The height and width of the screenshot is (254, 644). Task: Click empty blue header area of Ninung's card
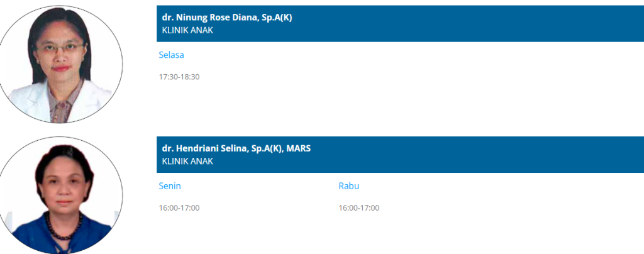pyautogui.click(x=472, y=24)
